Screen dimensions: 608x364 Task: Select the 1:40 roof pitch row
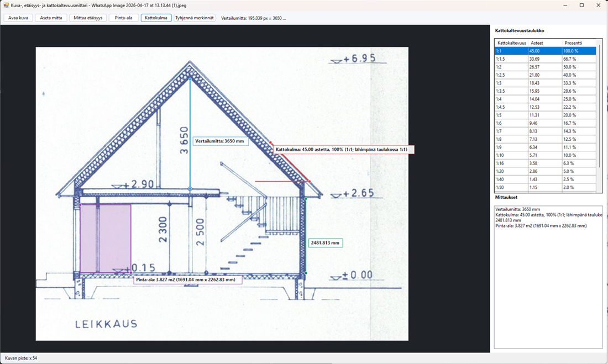pyautogui.click(x=546, y=179)
